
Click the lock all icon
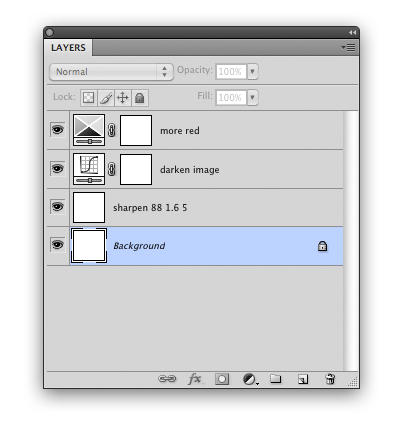pyautogui.click(x=140, y=98)
